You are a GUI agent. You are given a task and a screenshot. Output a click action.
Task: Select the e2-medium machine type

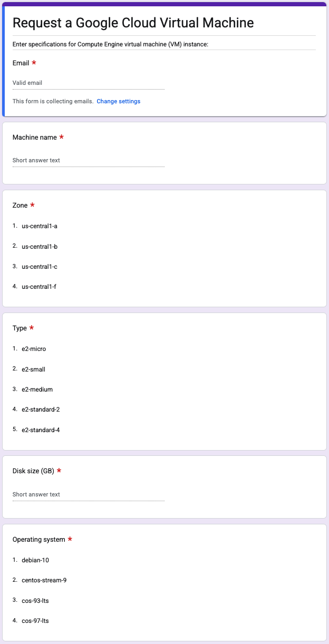[36, 389]
